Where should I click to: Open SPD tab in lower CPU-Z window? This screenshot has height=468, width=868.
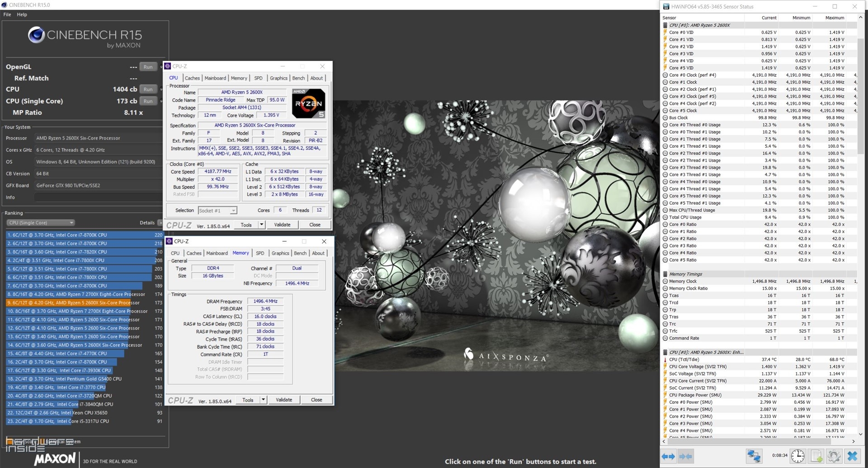(x=260, y=253)
